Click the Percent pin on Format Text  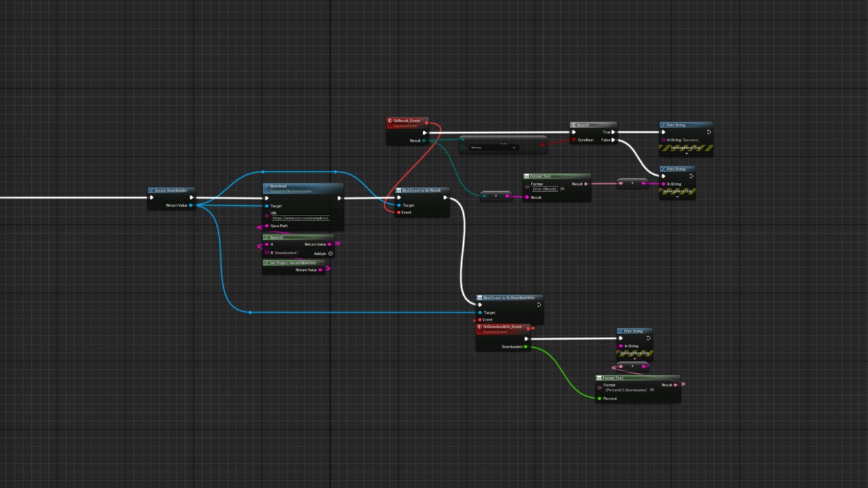[599, 399]
